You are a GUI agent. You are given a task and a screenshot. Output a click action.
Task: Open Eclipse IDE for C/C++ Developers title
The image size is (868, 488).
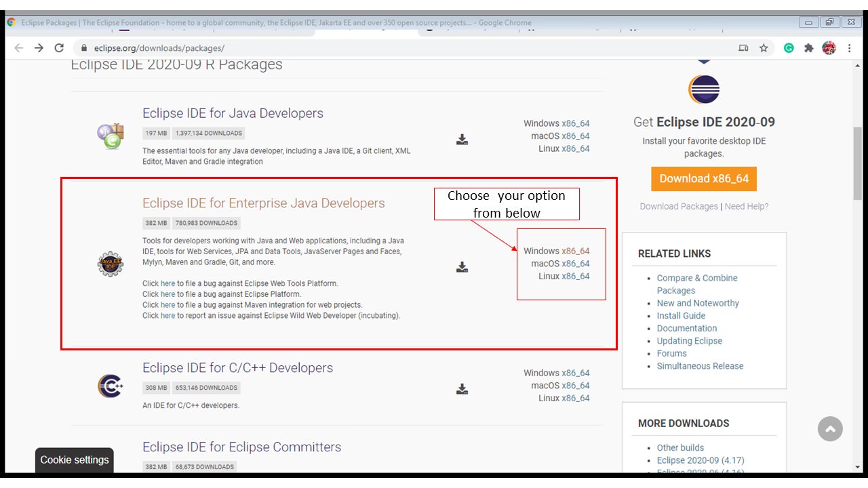(237, 368)
